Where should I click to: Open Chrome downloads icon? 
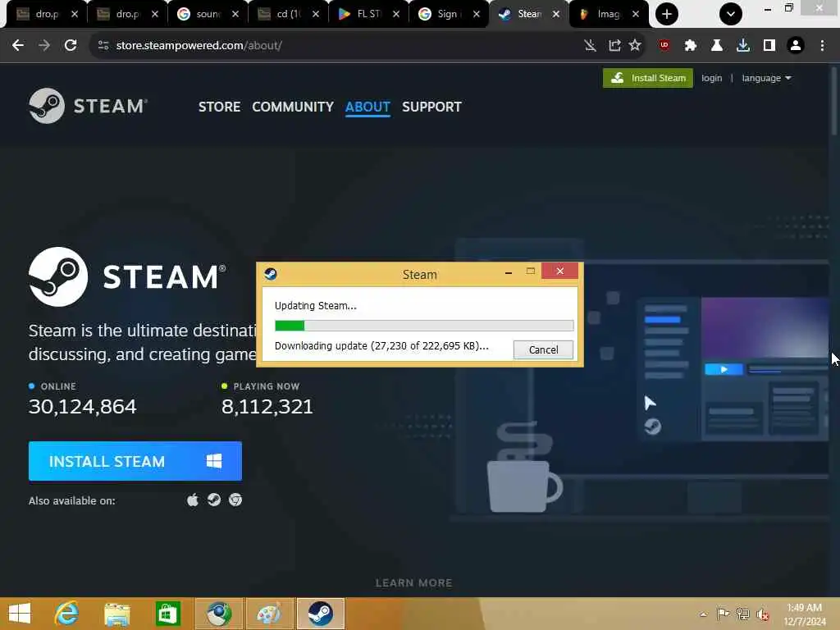(743, 46)
